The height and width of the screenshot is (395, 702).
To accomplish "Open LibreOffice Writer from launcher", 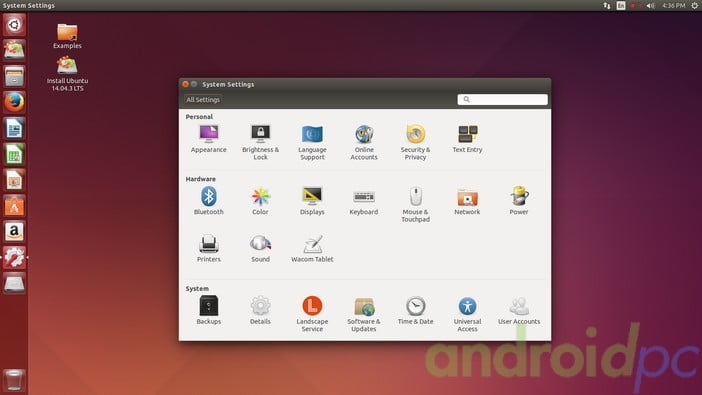I will tap(14, 129).
